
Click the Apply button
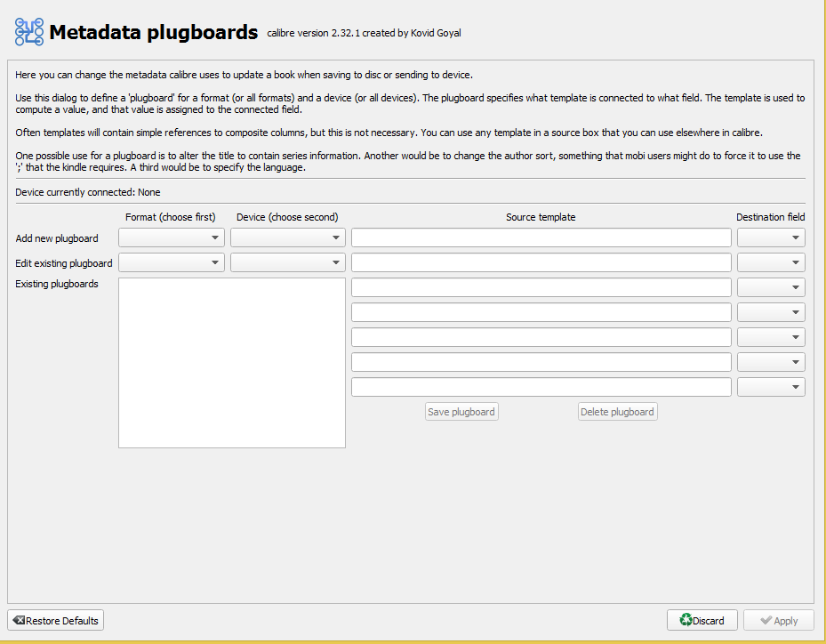(x=779, y=621)
